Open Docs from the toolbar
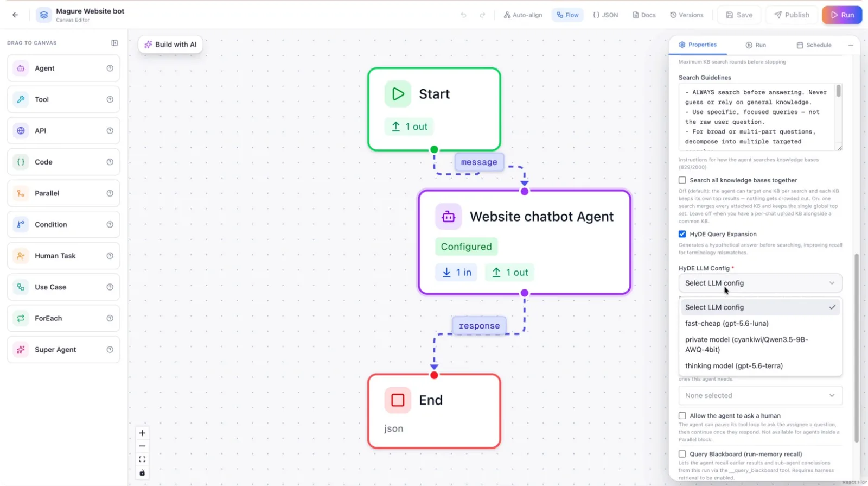Viewport: 868px width, 486px height. 644,15
